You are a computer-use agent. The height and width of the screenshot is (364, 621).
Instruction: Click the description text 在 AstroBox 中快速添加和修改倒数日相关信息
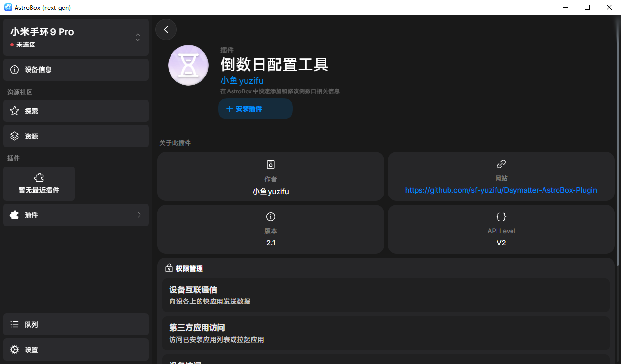(280, 91)
